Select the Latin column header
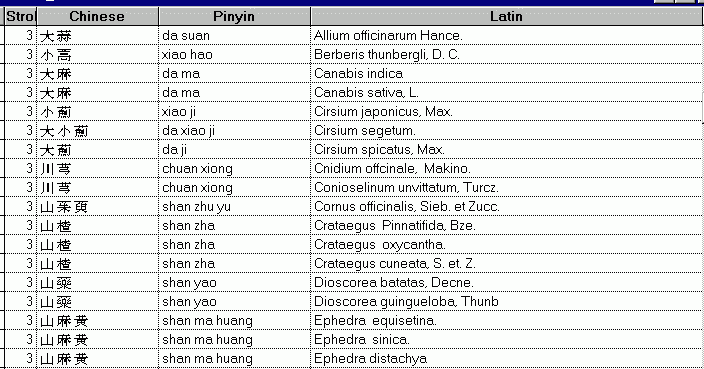Image resolution: width=704 pixels, height=369 pixels. [506, 16]
